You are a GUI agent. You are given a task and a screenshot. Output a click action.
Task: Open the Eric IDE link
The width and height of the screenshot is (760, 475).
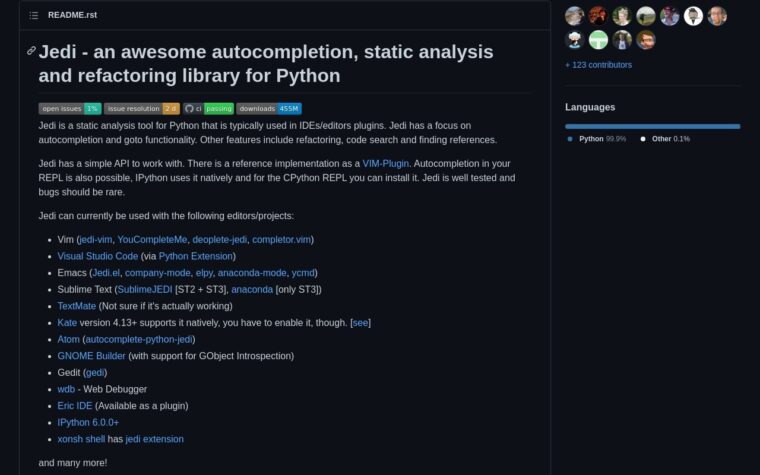click(x=75, y=406)
